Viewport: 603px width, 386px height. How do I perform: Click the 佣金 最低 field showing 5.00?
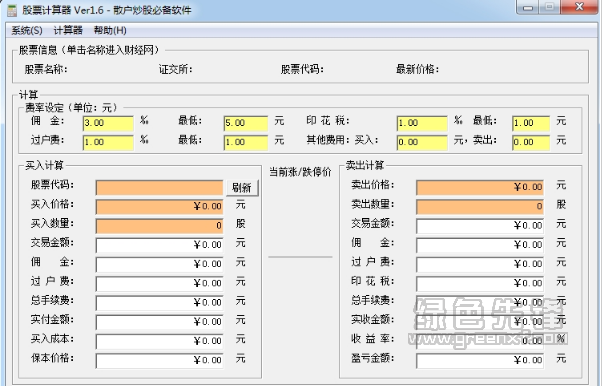click(x=246, y=123)
